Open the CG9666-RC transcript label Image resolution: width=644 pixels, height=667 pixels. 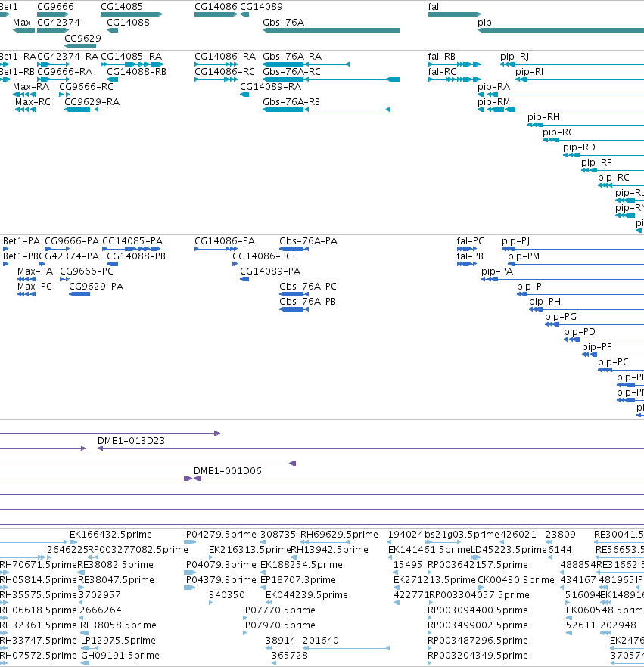(x=86, y=87)
